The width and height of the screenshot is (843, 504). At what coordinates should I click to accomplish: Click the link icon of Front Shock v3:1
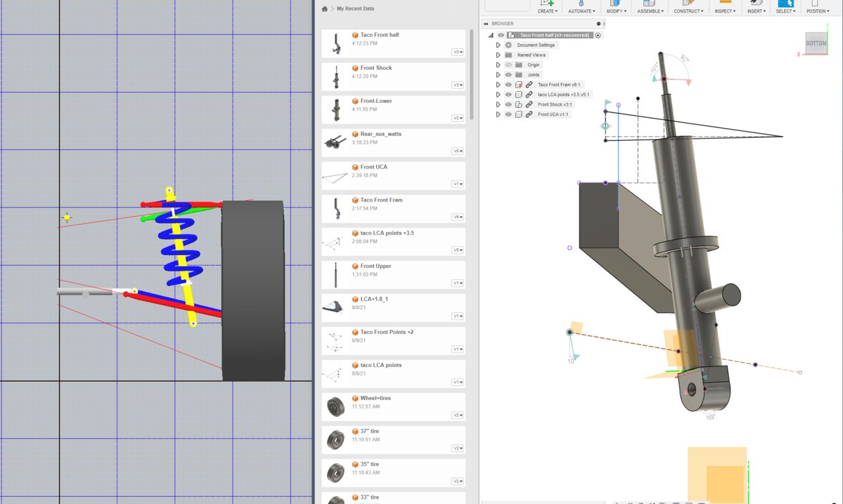[x=529, y=104]
